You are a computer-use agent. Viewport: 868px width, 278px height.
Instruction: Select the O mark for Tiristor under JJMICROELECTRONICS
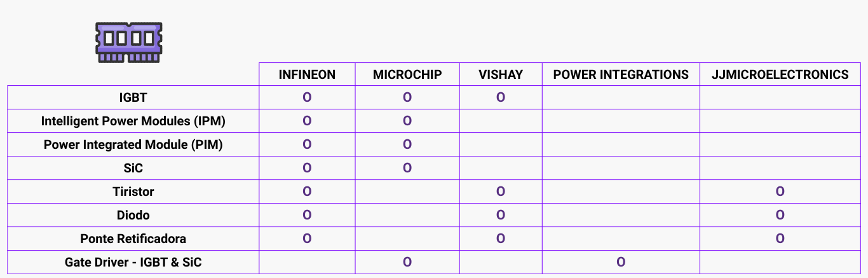pos(780,191)
